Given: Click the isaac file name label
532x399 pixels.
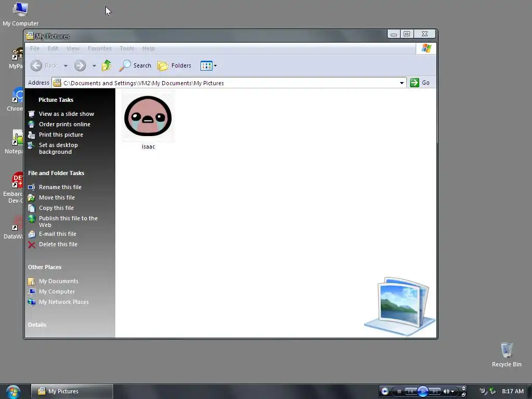Looking at the screenshot, I should (x=148, y=147).
